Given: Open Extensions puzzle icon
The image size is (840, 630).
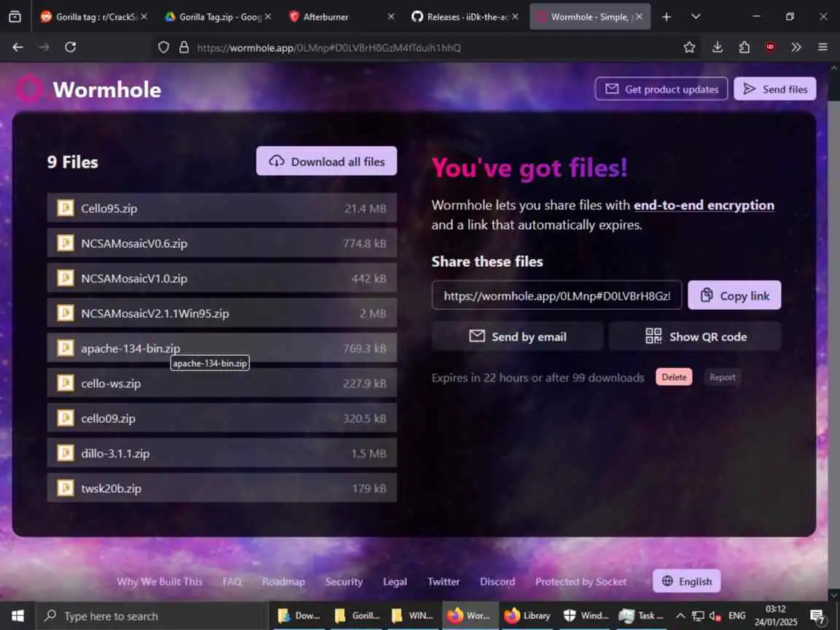Looking at the screenshot, I should [744, 47].
